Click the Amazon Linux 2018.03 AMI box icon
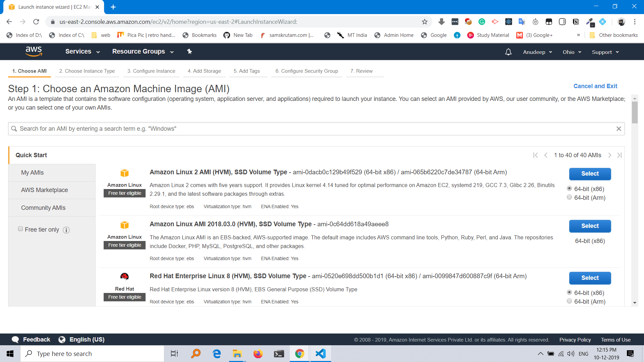This screenshot has width=644, height=362. (124, 225)
